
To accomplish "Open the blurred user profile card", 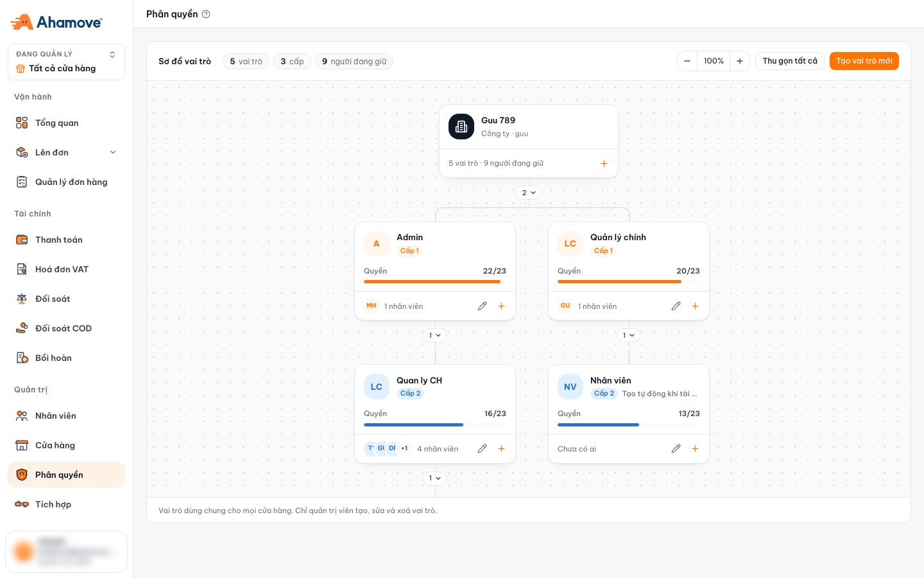I will click(x=66, y=552).
